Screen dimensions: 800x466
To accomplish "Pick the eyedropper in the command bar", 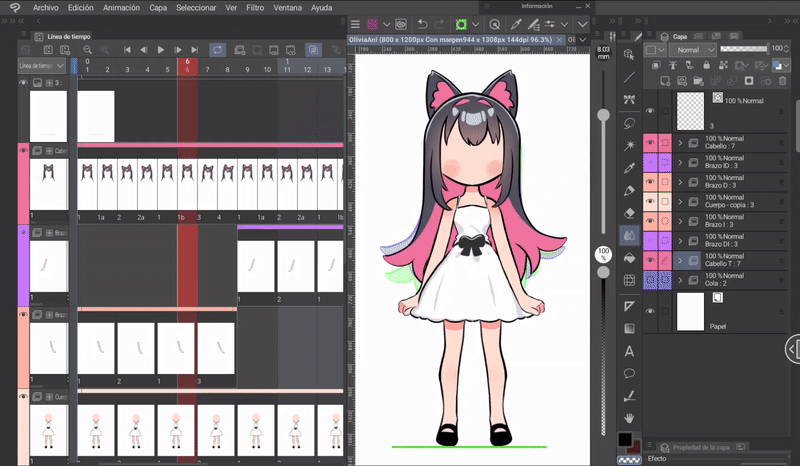I will click(x=516, y=24).
